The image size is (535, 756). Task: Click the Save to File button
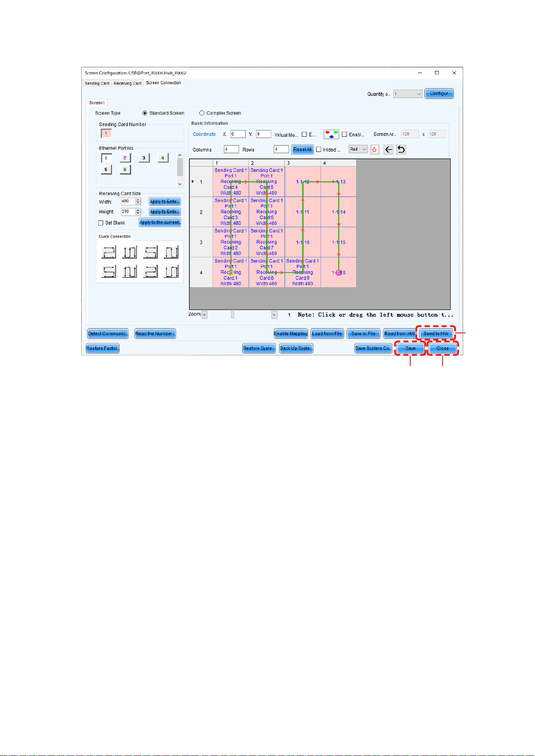tap(363, 333)
